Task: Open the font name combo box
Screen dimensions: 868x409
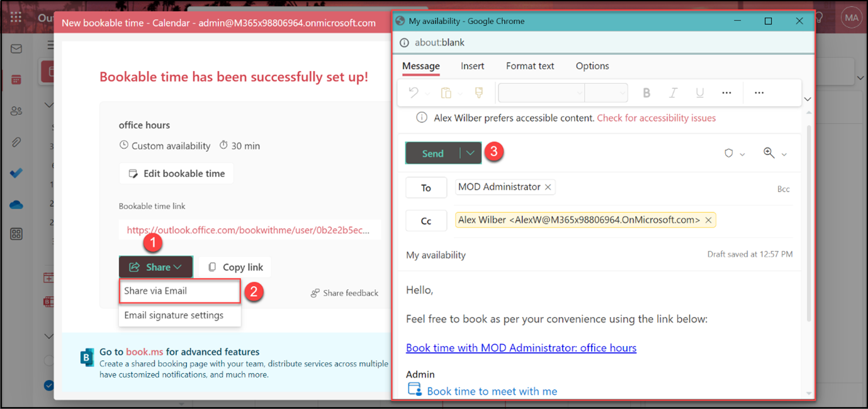Action: [541, 93]
